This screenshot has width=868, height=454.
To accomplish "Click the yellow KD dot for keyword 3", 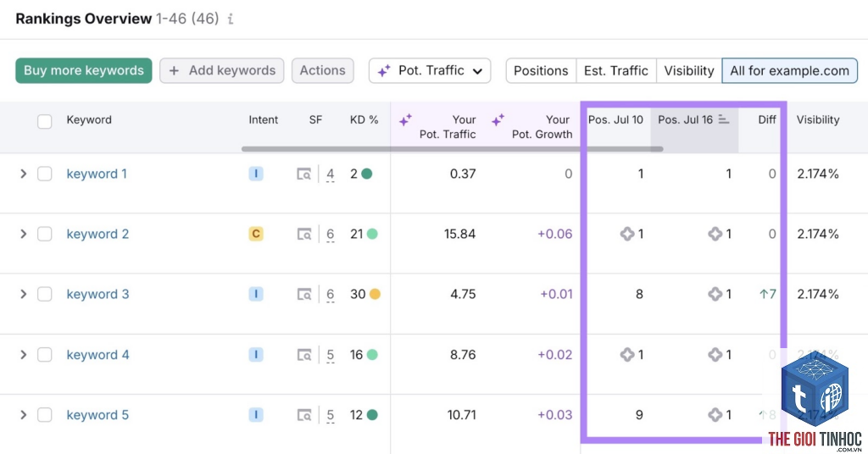I will (x=375, y=294).
